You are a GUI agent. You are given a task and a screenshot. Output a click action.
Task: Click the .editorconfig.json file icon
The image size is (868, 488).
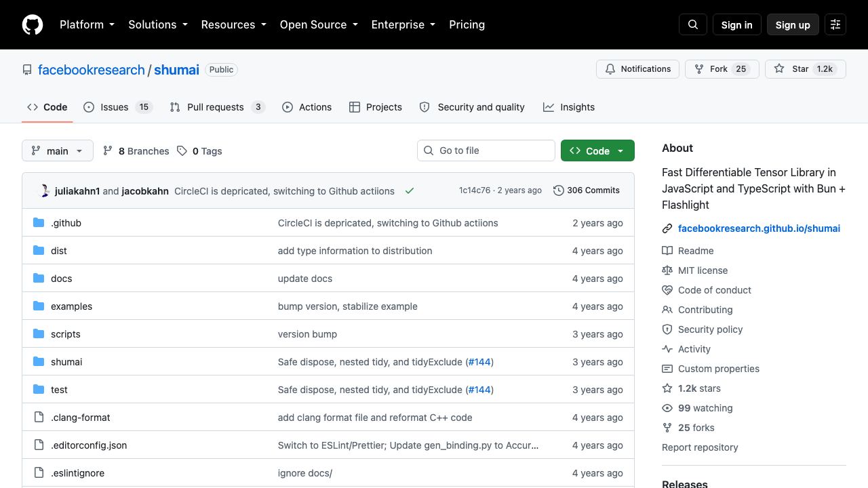coord(39,445)
